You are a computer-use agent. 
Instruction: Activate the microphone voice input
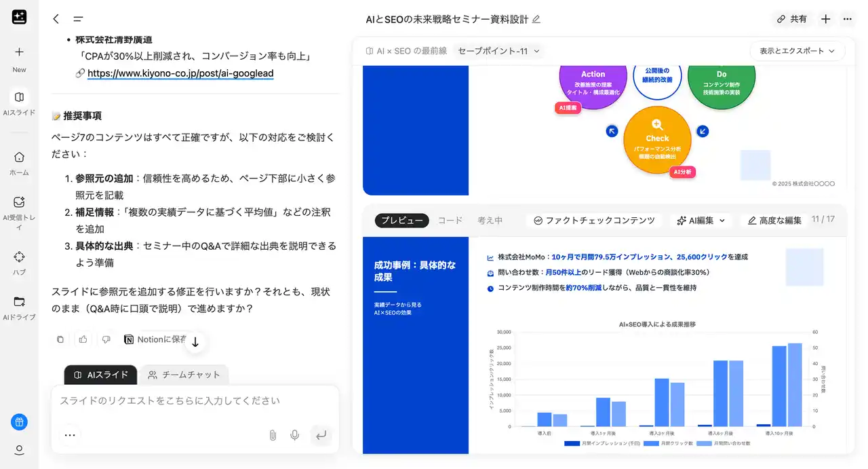[295, 435]
